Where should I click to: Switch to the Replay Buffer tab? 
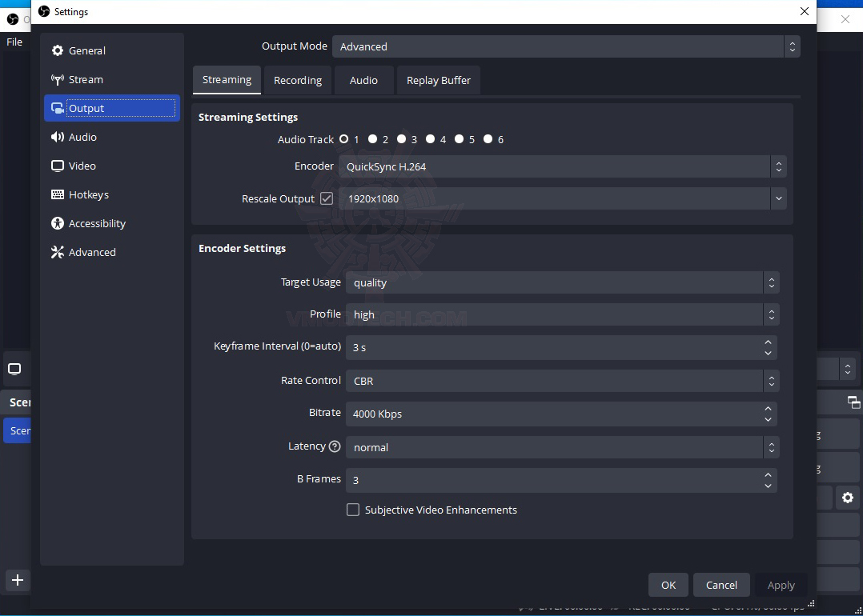point(439,80)
